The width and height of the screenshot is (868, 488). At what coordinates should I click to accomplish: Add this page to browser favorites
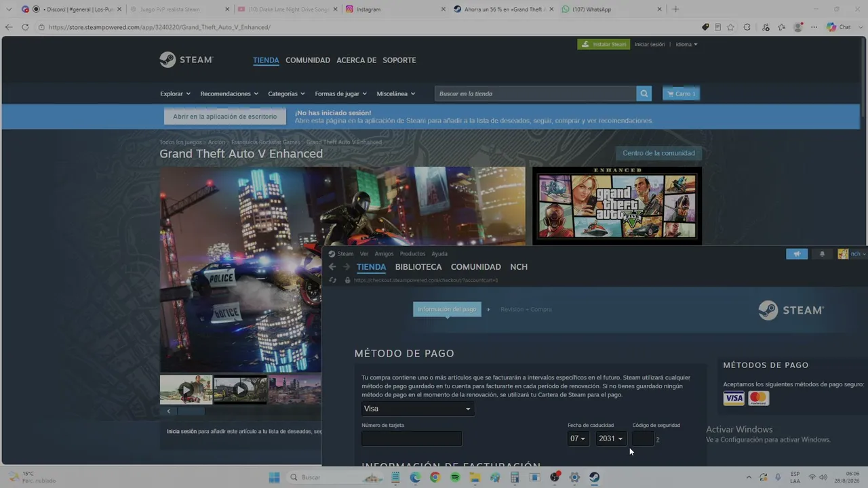(x=730, y=27)
